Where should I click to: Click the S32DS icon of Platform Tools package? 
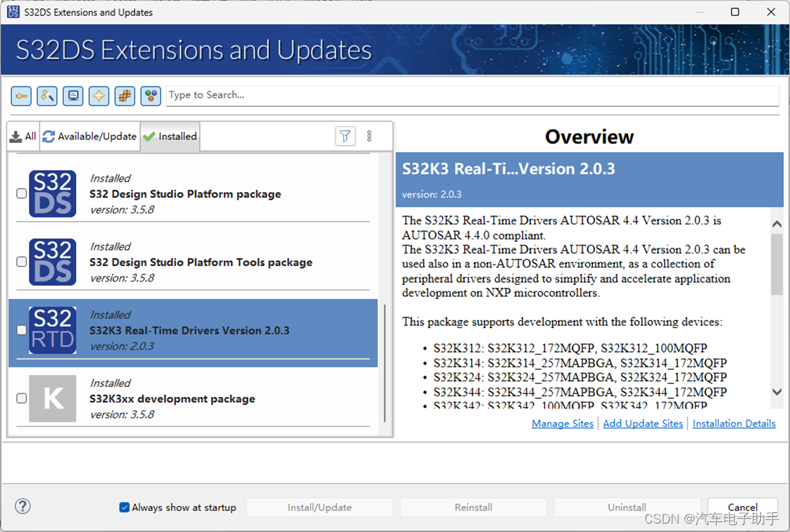coord(52,262)
